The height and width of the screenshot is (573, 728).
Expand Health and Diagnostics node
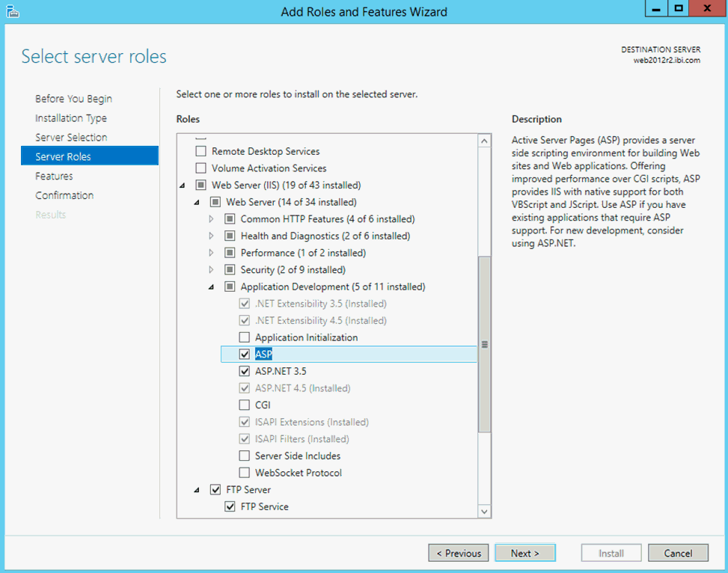point(211,236)
